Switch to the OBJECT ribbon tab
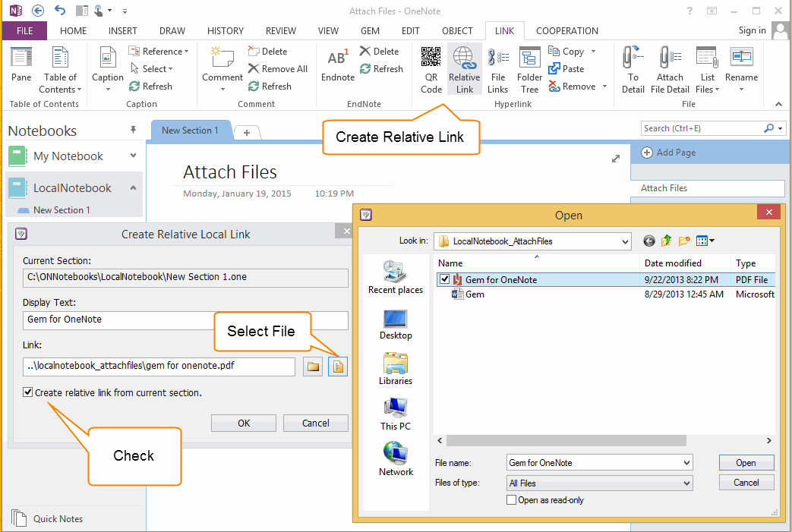The image size is (792, 532). pyautogui.click(x=457, y=31)
